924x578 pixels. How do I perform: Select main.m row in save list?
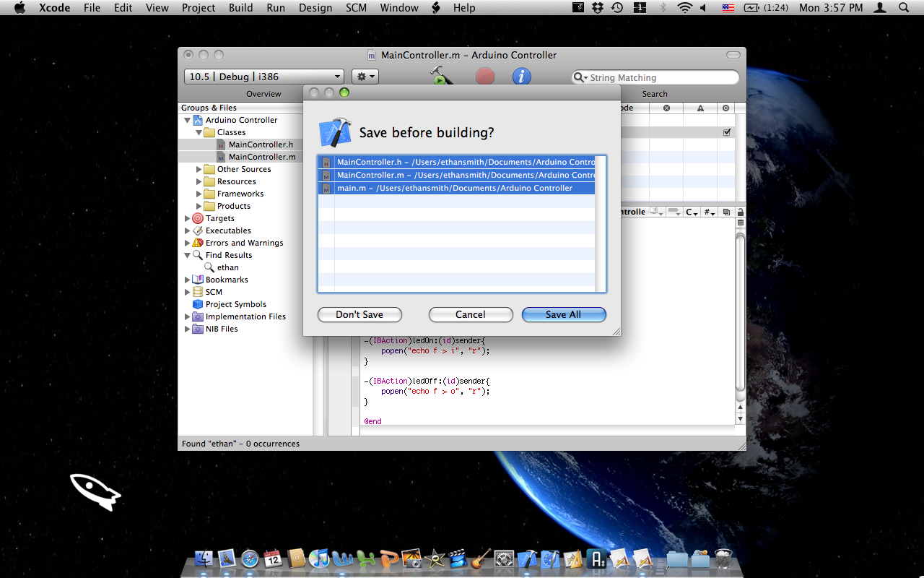point(456,188)
